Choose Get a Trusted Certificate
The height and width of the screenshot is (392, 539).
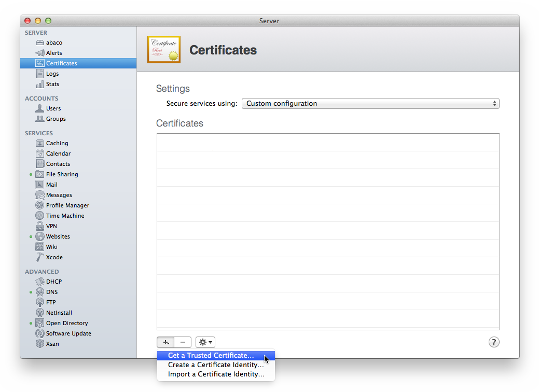pos(216,356)
